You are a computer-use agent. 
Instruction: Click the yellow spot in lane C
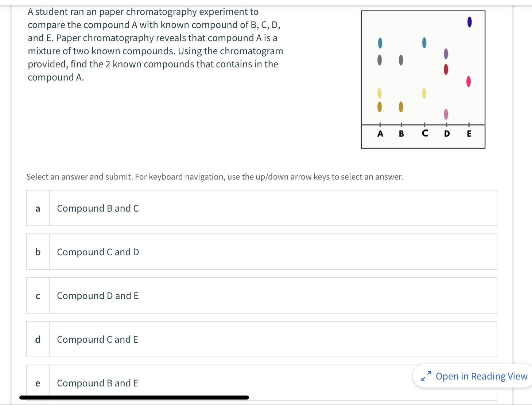(x=423, y=93)
